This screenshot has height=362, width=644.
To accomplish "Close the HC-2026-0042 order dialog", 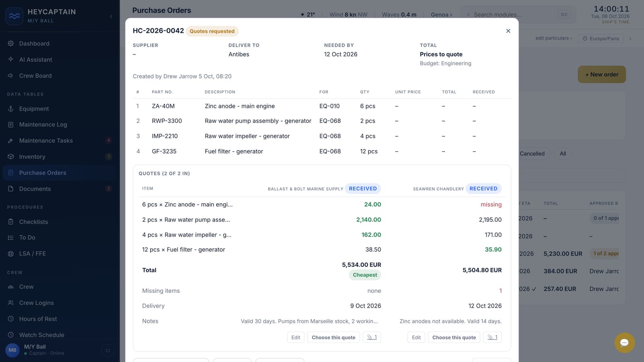I will [x=508, y=31].
